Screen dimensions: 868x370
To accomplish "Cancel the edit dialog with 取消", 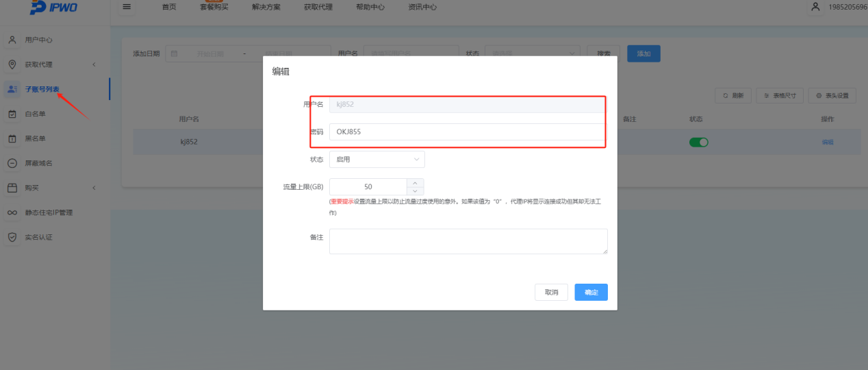I will [x=551, y=293].
